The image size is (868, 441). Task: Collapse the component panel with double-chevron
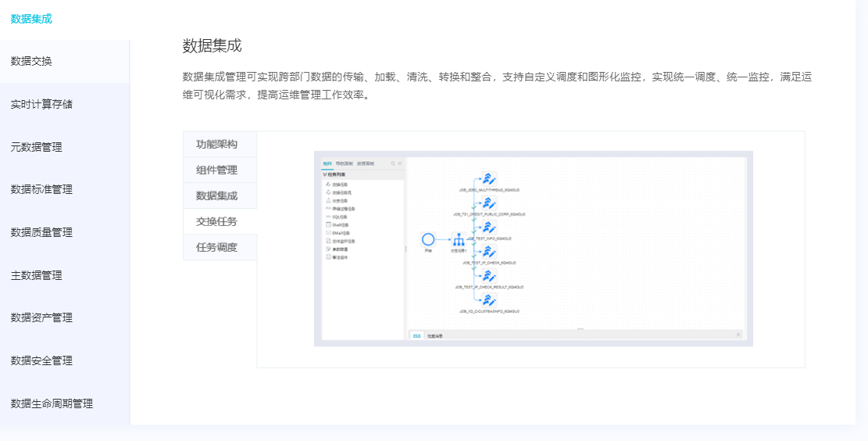(400, 163)
